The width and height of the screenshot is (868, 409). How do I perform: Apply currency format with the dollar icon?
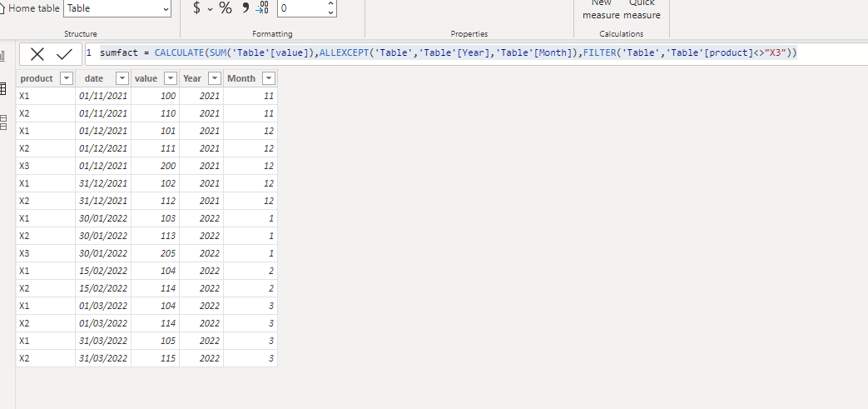pyautogui.click(x=197, y=7)
